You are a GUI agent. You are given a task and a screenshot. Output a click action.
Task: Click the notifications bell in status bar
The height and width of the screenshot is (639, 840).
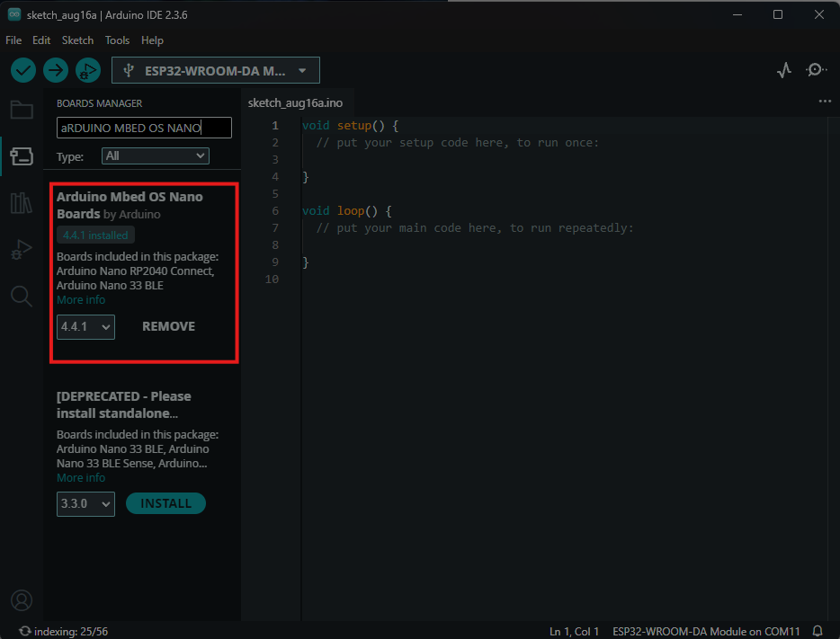818,631
